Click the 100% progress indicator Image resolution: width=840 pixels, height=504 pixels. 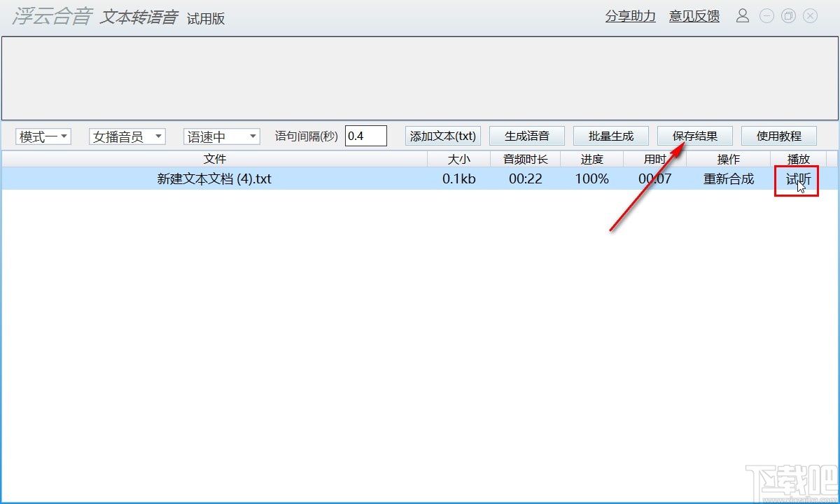click(x=591, y=179)
